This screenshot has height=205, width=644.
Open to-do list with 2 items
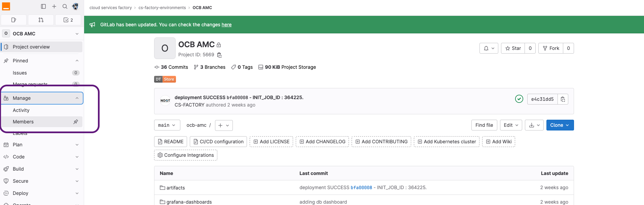pyautogui.click(x=68, y=20)
